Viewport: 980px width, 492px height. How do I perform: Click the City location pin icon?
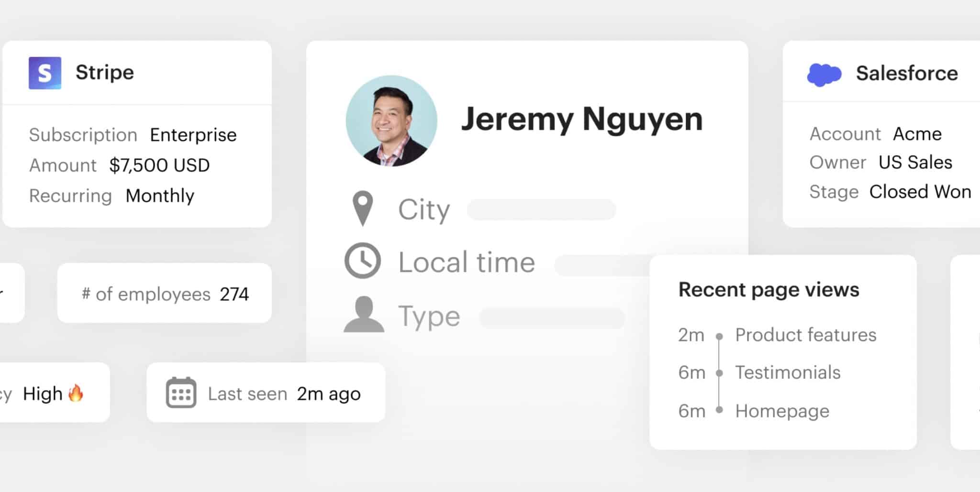363,208
